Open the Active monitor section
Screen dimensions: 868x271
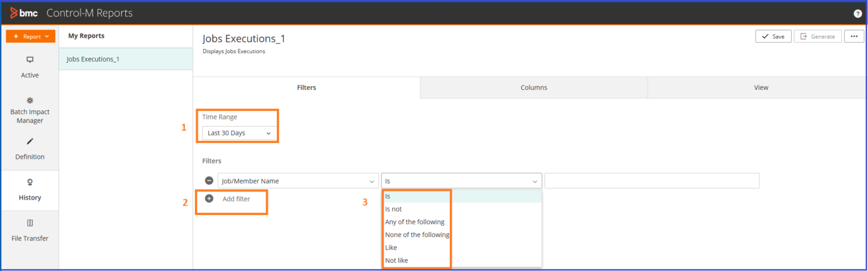[x=30, y=67]
